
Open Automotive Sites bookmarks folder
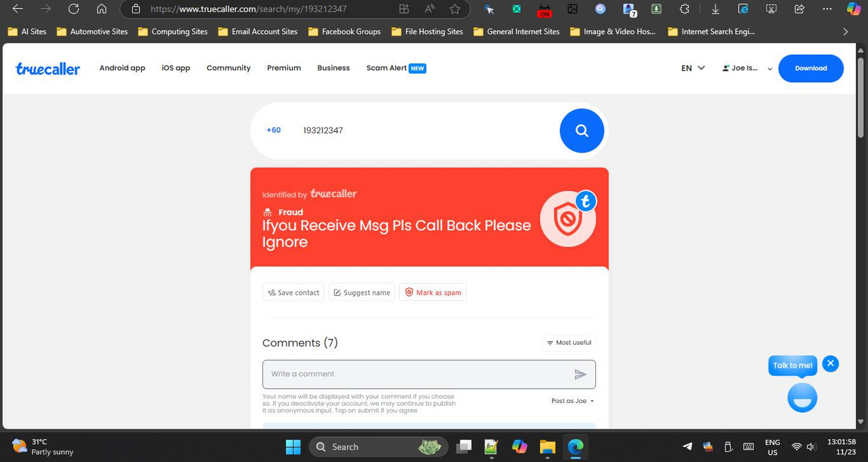coord(92,32)
